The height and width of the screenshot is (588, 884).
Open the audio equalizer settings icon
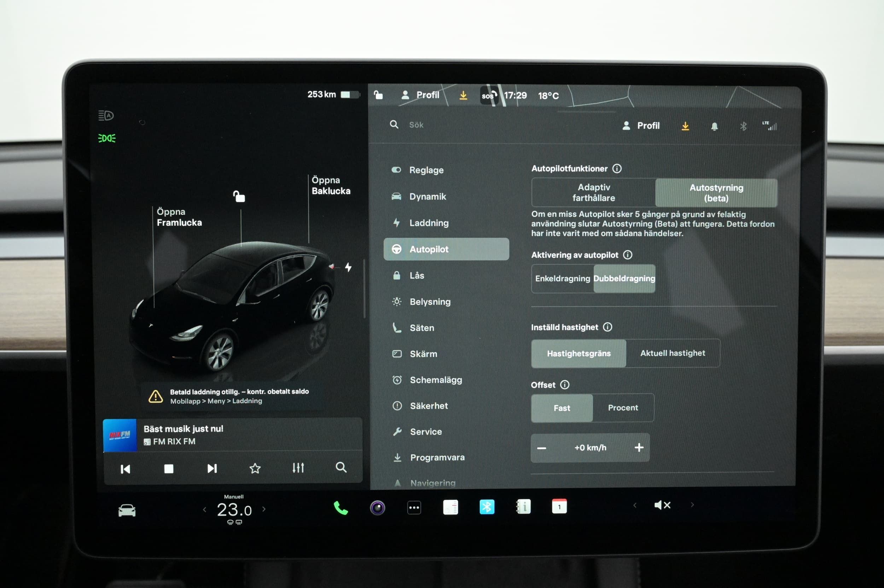pyautogui.click(x=298, y=468)
